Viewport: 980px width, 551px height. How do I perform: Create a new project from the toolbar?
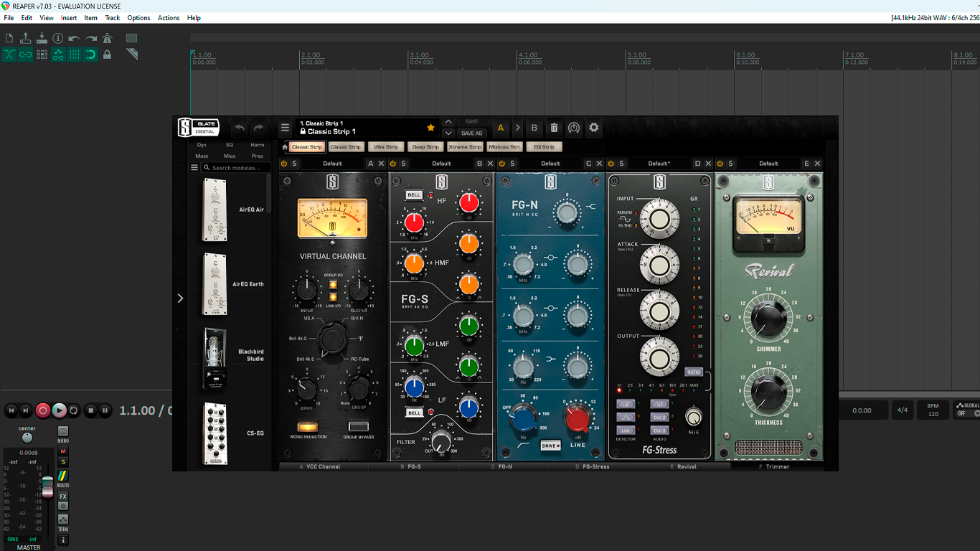click(9, 38)
